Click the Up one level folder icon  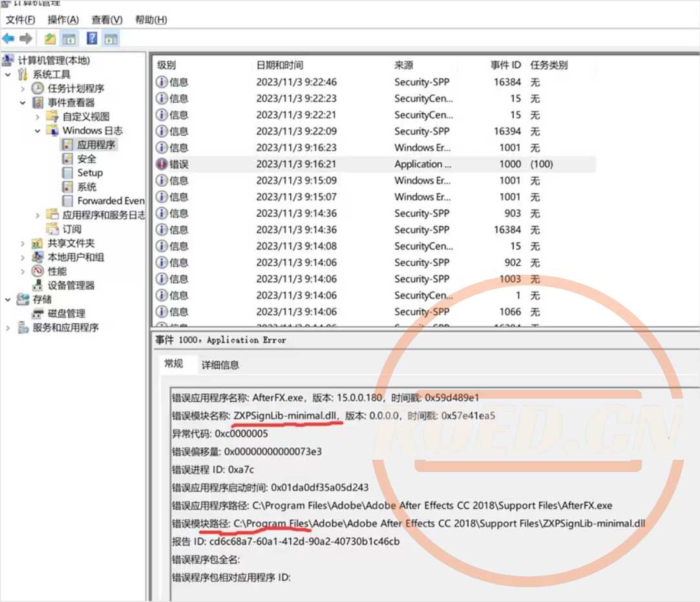click(50, 39)
